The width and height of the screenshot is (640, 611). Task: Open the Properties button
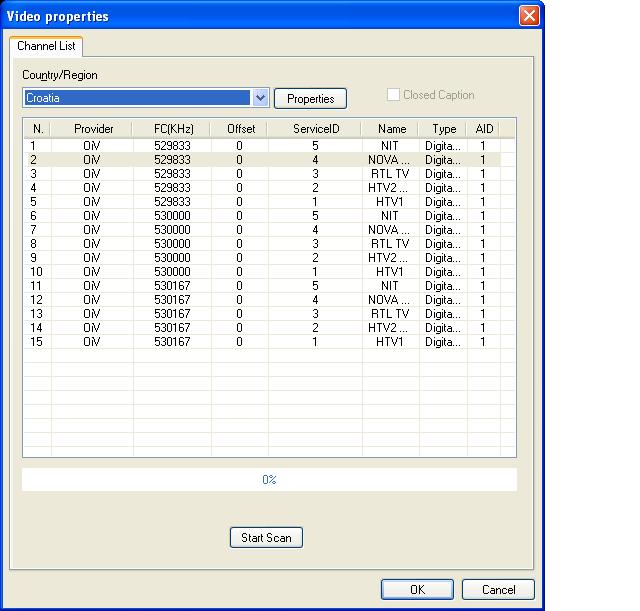coord(310,98)
